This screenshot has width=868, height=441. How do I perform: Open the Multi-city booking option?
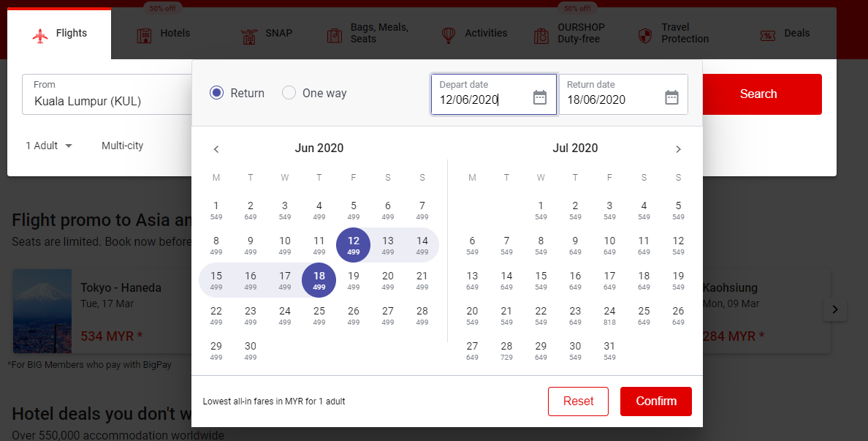click(x=122, y=146)
